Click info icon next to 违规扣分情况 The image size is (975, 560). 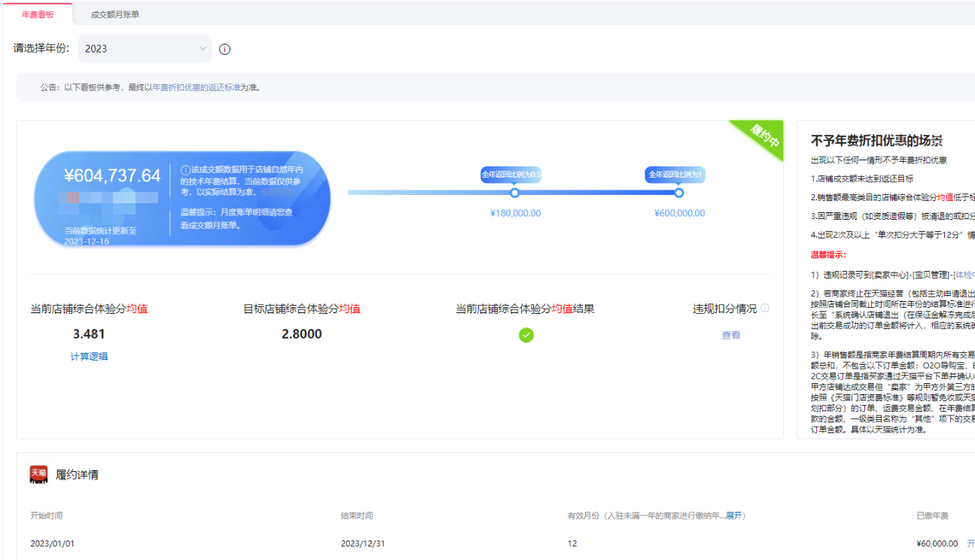tap(765, 308)
